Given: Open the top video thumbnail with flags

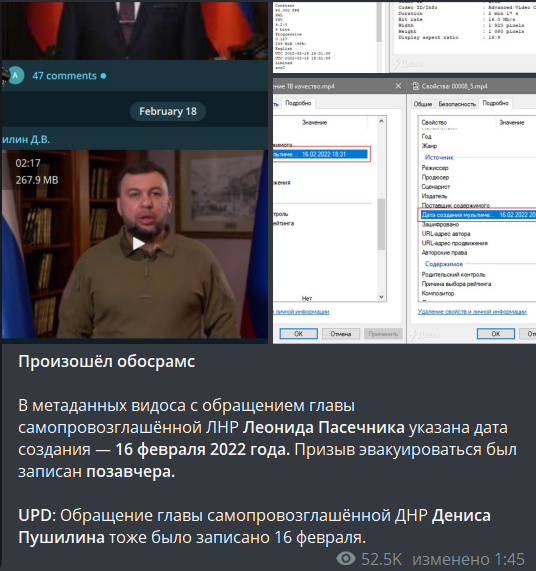Looking at the screenshot, I should 135,30.
